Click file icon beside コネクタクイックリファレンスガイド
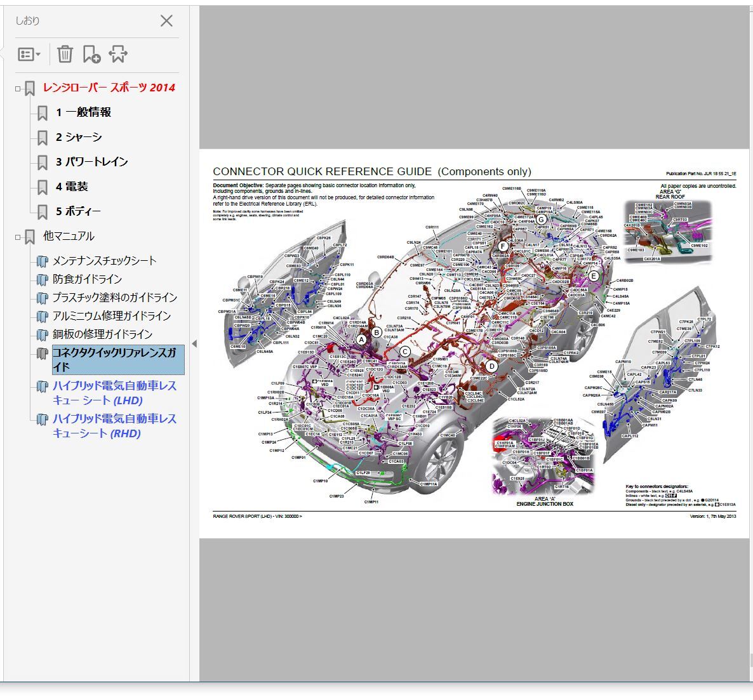Image resolution: width=753 pixels, height=700 pixels. (43, 354)
